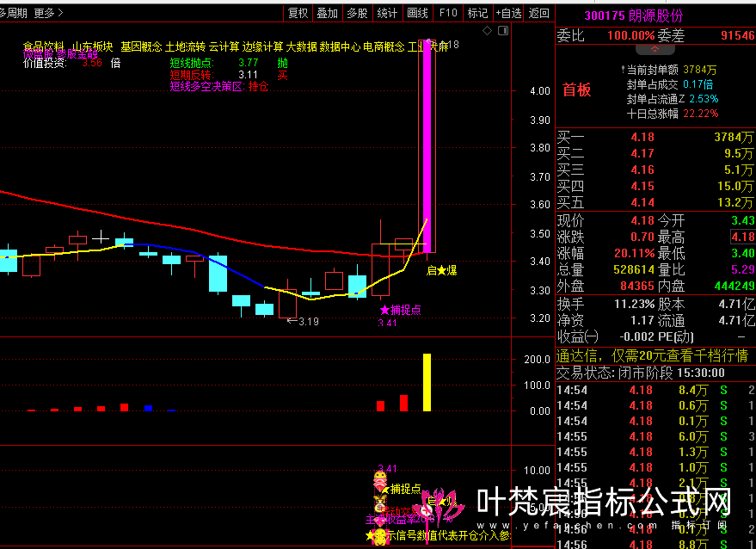Click the magenta limit-up candlestick
Viewport: 756px width, 549px height.
pos(427,145)
